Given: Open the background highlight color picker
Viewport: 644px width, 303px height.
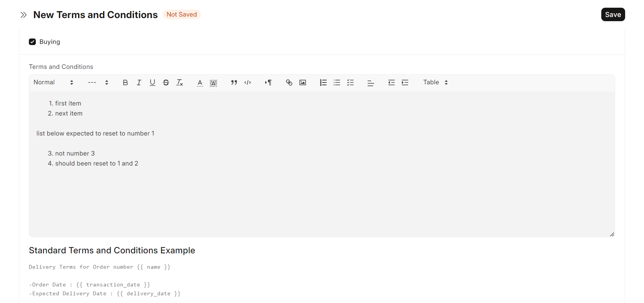Looking at the screenshot, I should (213, 83).
